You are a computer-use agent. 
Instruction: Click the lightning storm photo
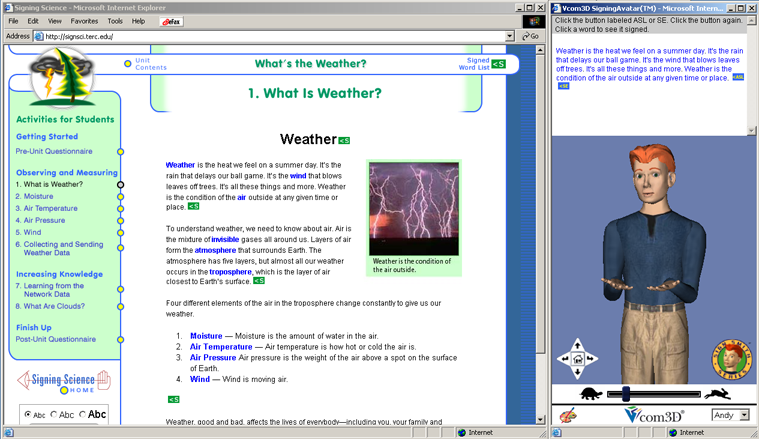click(x=414, y=209)
